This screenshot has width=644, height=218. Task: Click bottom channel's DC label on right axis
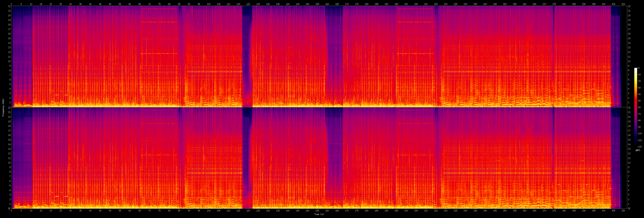[x=629, y=208]
